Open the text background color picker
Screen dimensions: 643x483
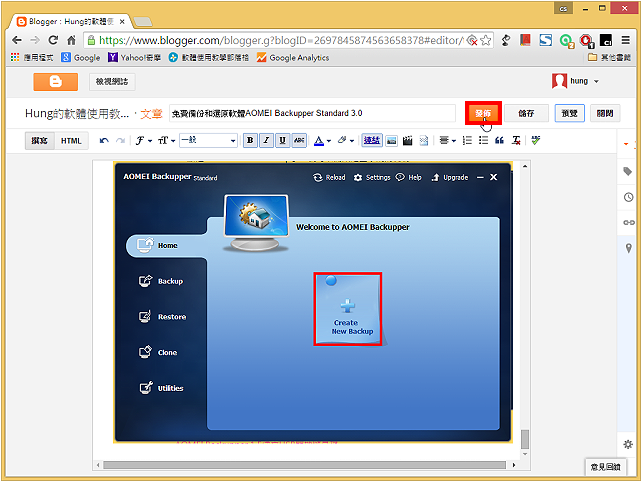pyautogui.click(x=346, y=141)
